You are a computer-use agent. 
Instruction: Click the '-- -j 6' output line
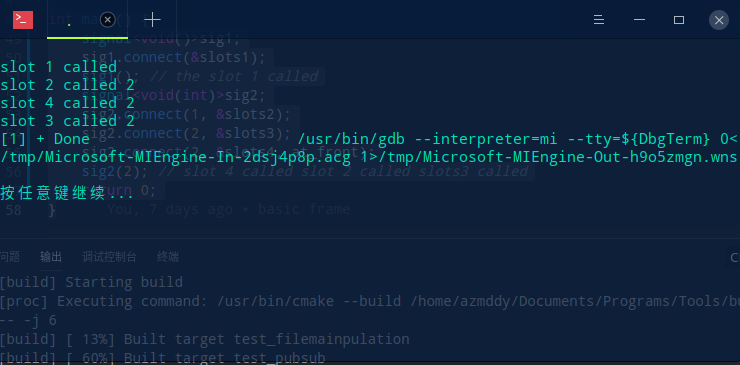tap(28, 321)
